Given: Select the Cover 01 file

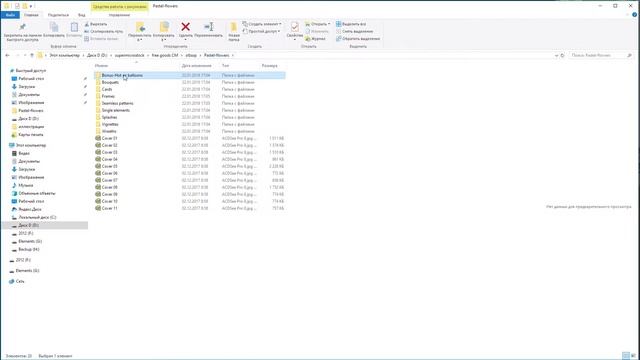Looking at the screenshot, I should [x=109, y=138].
